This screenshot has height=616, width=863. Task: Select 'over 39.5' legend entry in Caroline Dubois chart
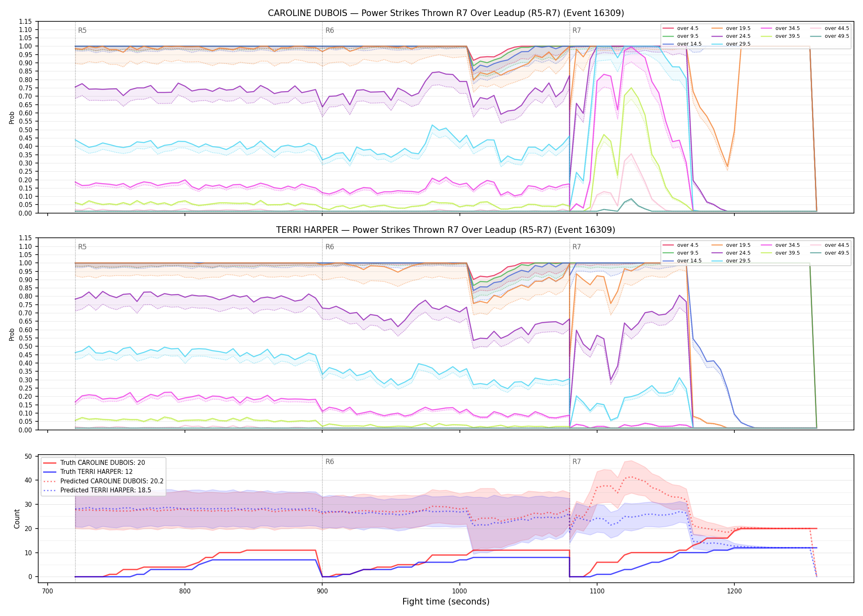coord(780,36)
